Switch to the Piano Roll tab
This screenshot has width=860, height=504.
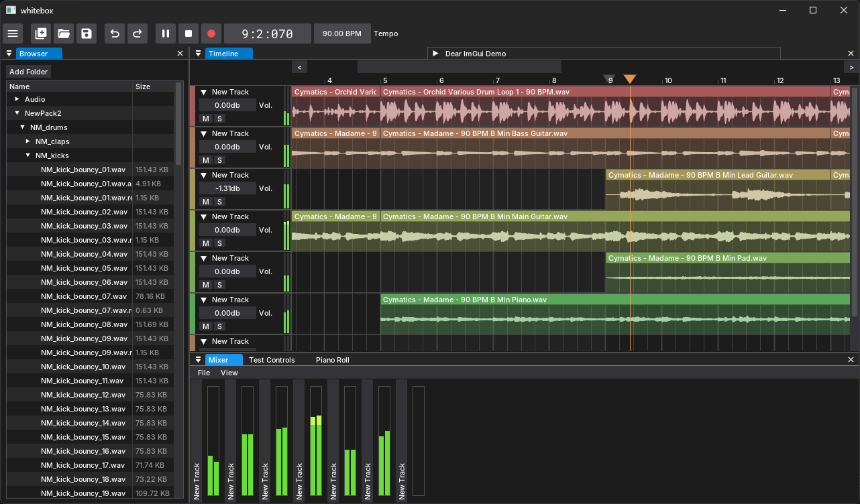tap(332, 360)
